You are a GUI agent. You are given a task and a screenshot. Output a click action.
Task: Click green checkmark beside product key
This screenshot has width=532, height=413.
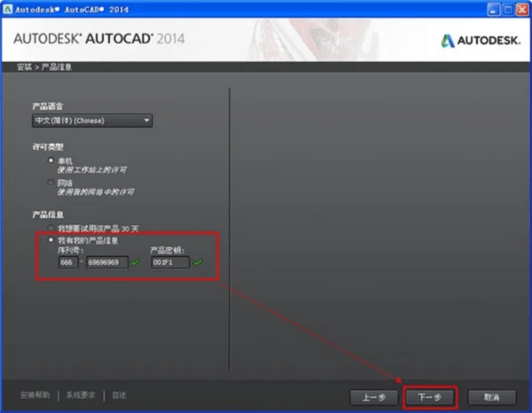coord(198,262)
